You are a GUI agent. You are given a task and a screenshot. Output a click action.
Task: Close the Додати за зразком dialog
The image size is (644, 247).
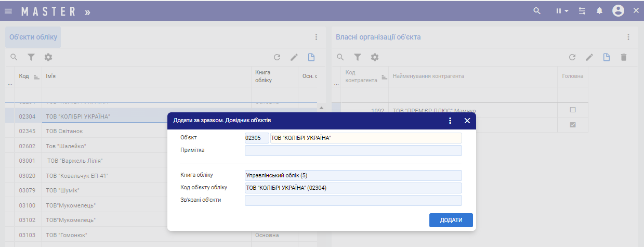(467, 121)
